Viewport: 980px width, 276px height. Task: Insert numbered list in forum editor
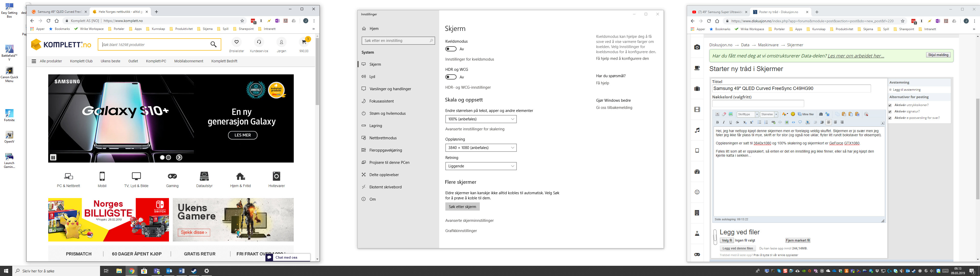(x=766, y=122)
